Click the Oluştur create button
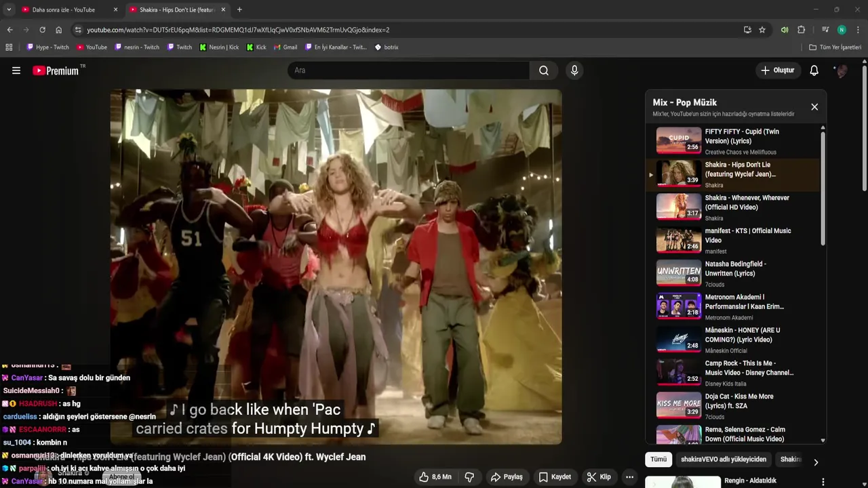The width and height of the screenshot is (868, 488). tap(777, 70)
